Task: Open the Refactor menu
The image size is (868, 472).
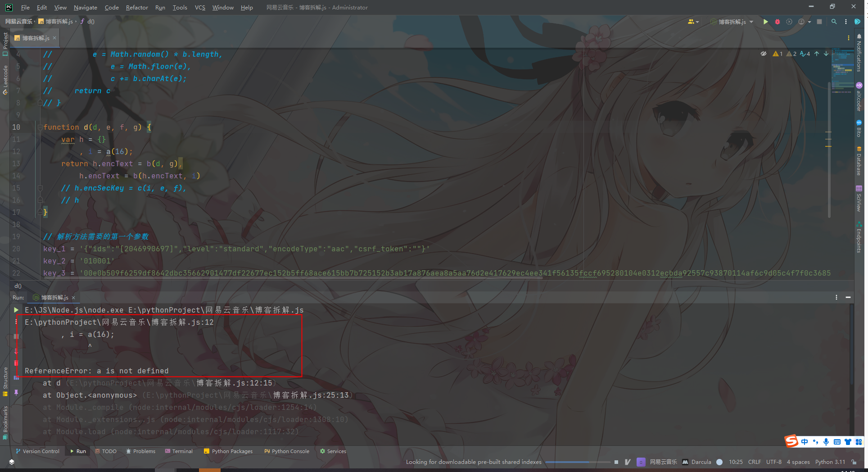Action: pos(137,7)
